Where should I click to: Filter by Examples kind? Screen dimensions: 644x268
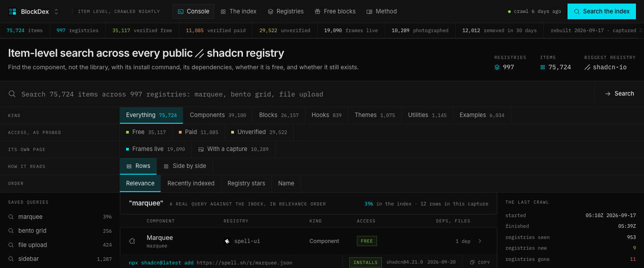[x=482, y=115]
